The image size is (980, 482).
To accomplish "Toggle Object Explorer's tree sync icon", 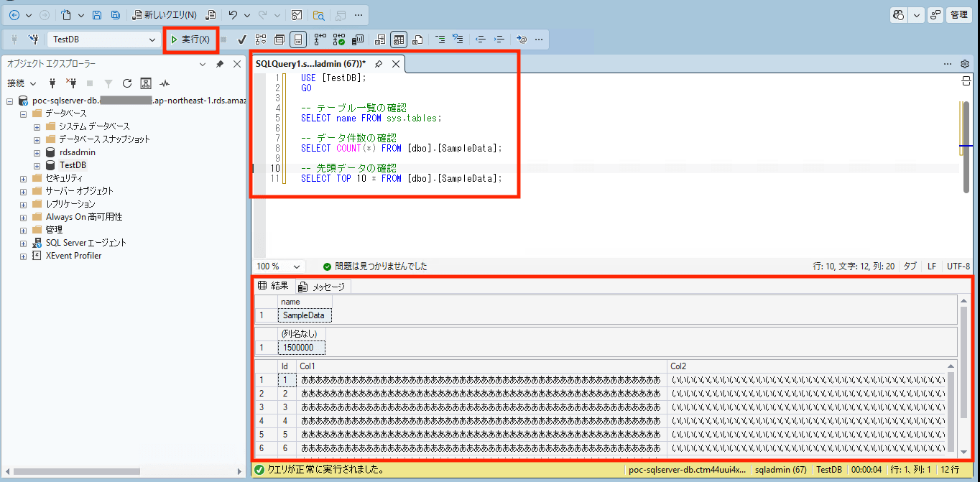I will (x=146, y=83).
